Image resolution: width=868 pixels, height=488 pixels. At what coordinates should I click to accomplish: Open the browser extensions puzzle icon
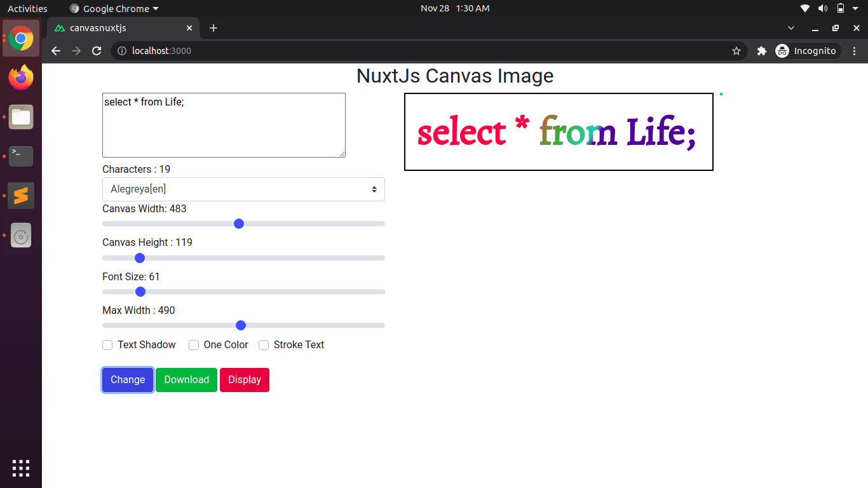[x=761, y=51]
